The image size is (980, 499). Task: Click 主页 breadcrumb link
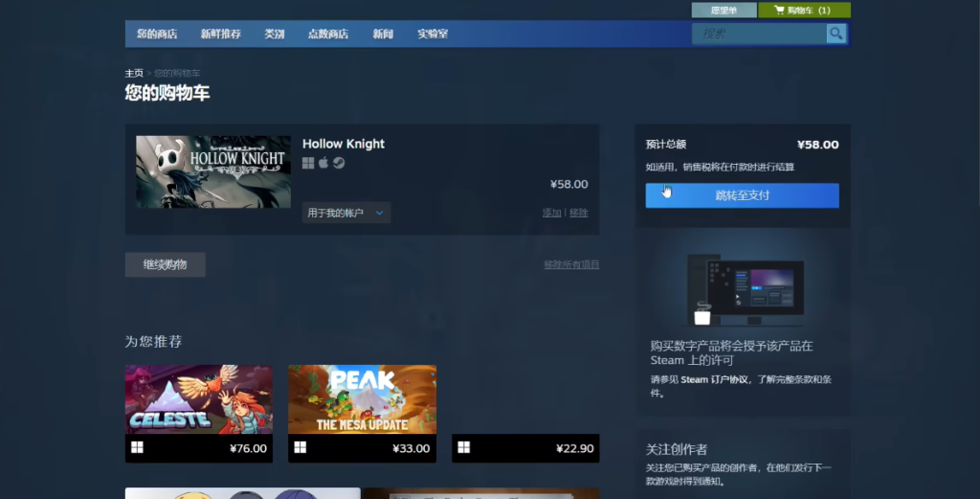click(134, 73)
